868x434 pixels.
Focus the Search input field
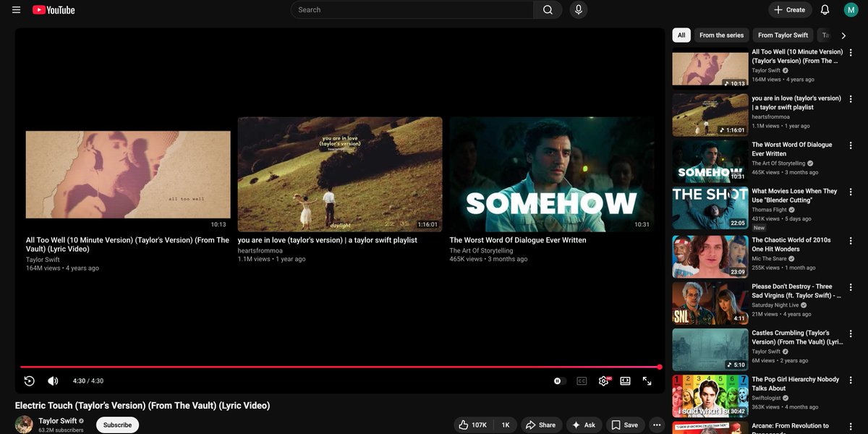pyautogui.click(x=412, y=10)
